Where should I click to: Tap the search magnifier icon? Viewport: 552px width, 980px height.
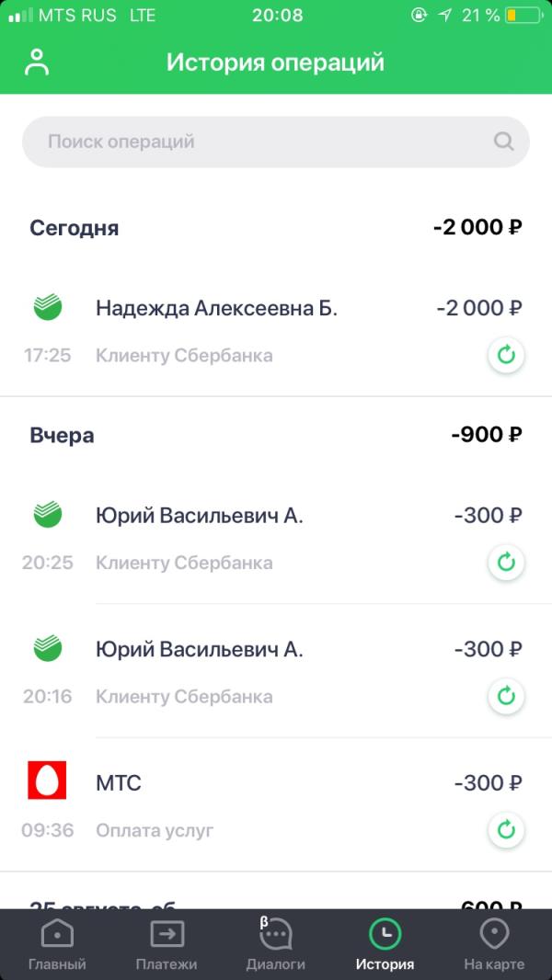[x=503, y=142]
